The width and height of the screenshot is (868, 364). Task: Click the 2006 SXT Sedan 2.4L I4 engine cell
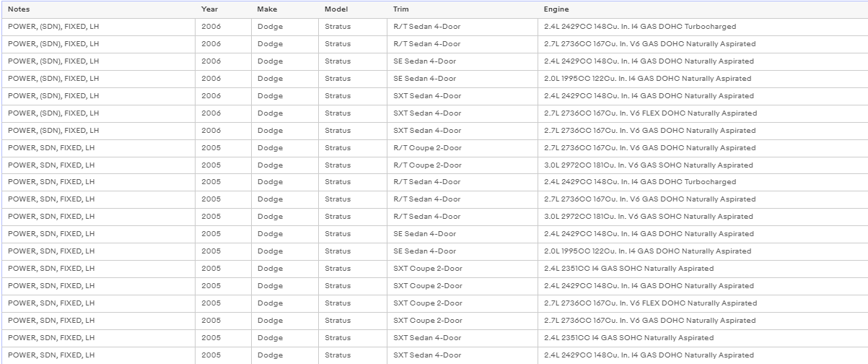coord(702,96)
